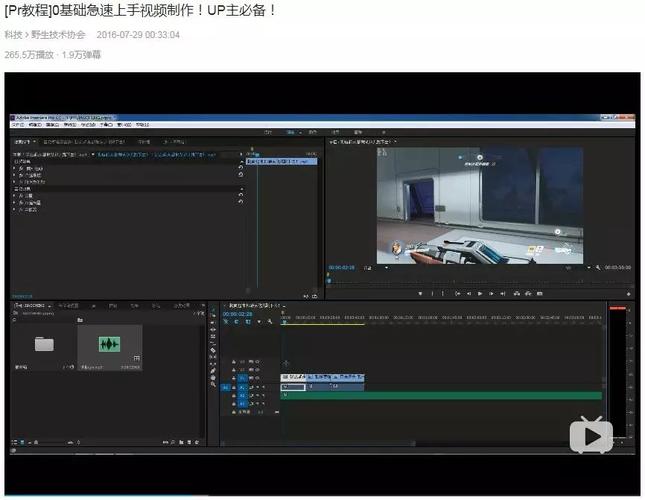Viewport: 645px width, 500px height.
Task: Click the Mark Out button
Action: [x=443, y=294]
